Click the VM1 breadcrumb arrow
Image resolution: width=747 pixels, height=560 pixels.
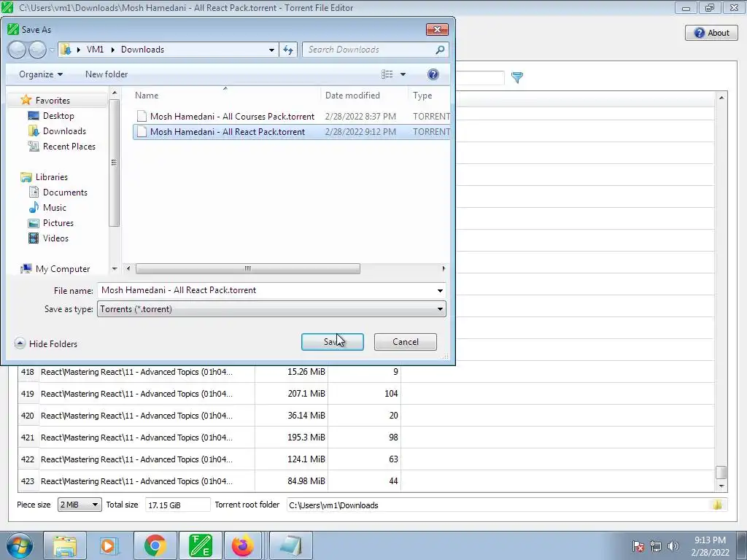113,50
